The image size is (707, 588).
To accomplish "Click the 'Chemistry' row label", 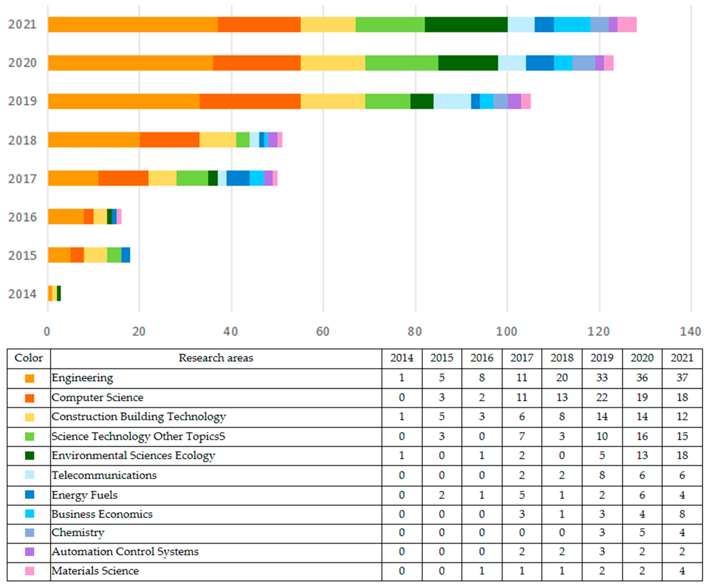I will pyautogui.click(x=78, y=533).
